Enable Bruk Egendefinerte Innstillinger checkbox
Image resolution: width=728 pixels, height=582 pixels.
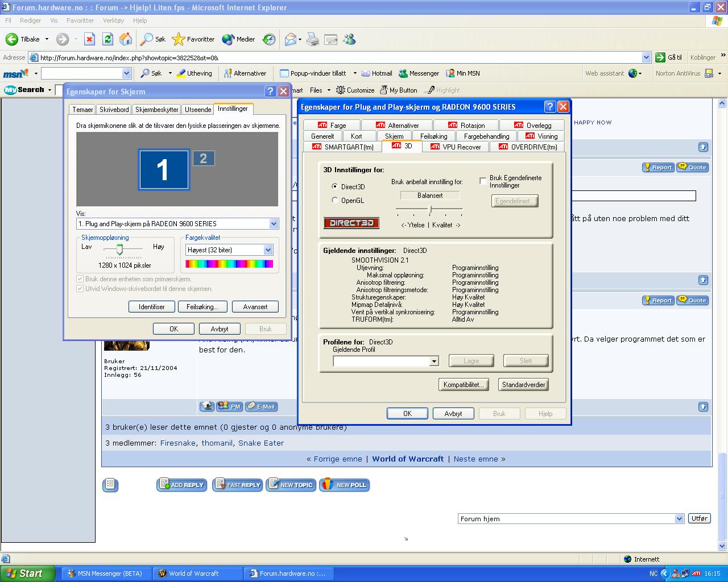click(483, 181)
